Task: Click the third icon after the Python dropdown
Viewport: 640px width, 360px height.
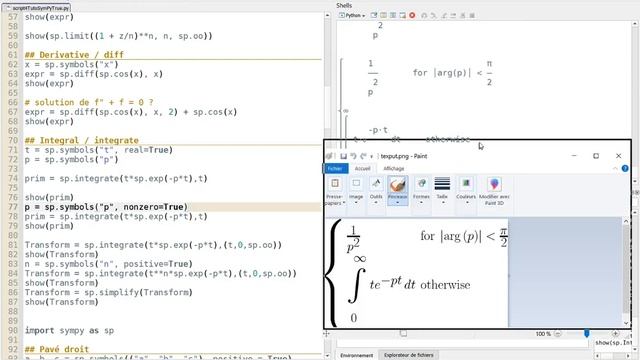Action: tap(393, 16)
